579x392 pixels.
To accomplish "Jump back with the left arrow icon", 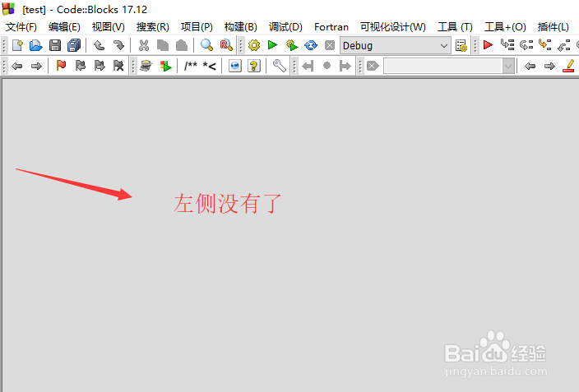I will (x=17, y=66).
